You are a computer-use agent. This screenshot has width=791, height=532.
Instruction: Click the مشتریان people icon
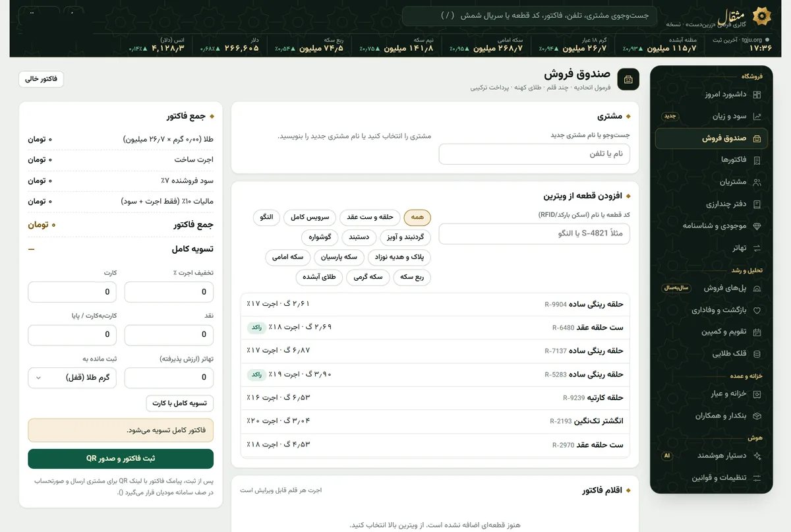757,182
